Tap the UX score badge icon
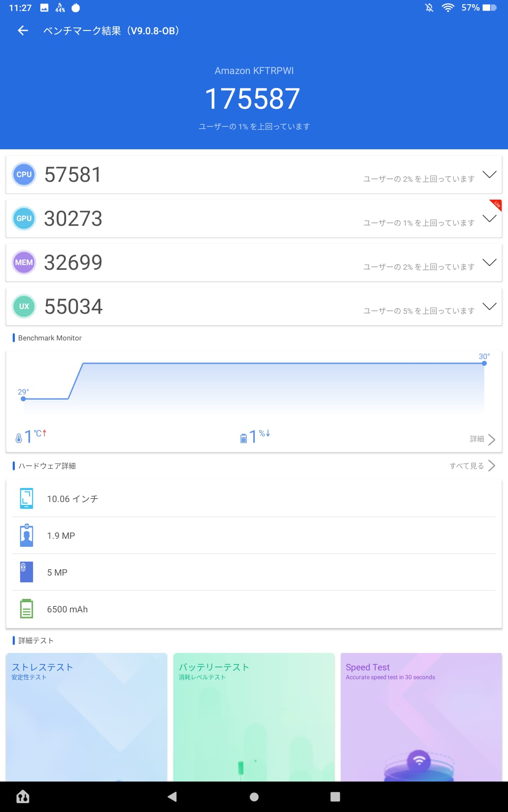Viewport: 508px width, 812px height. [24, 306]
